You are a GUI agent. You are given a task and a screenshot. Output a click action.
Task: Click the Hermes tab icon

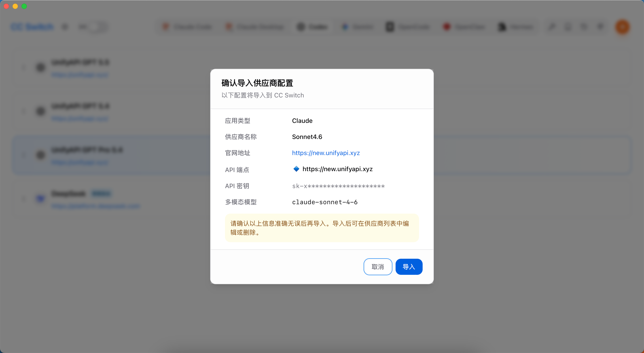(x=502, y=27)
